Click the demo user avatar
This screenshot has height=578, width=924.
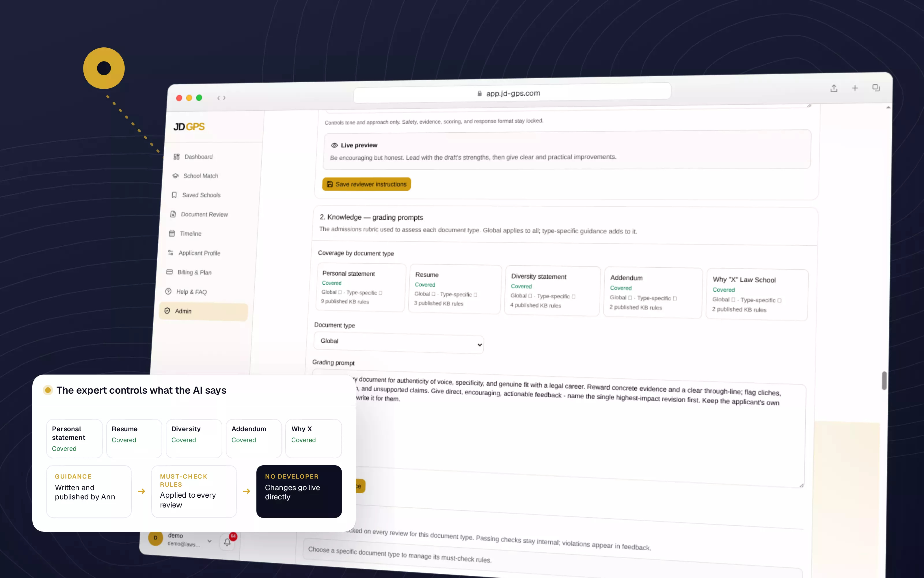pos(155,538)
